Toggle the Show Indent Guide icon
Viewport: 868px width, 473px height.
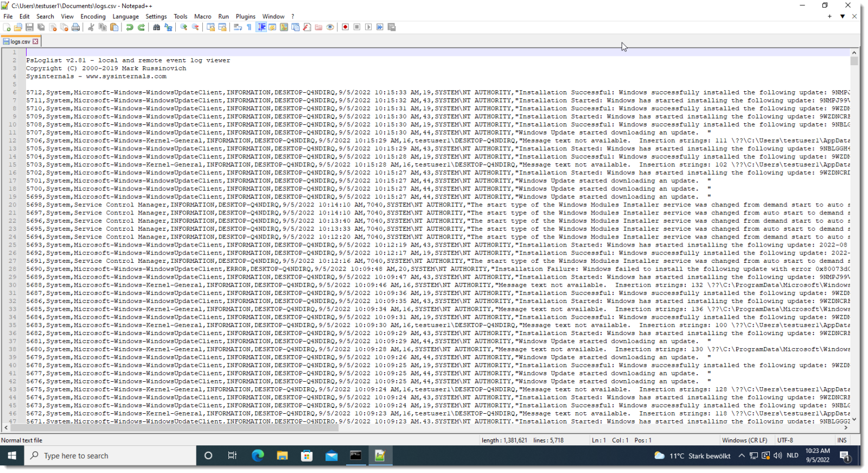pyautogui.click(x=261, y=27)
